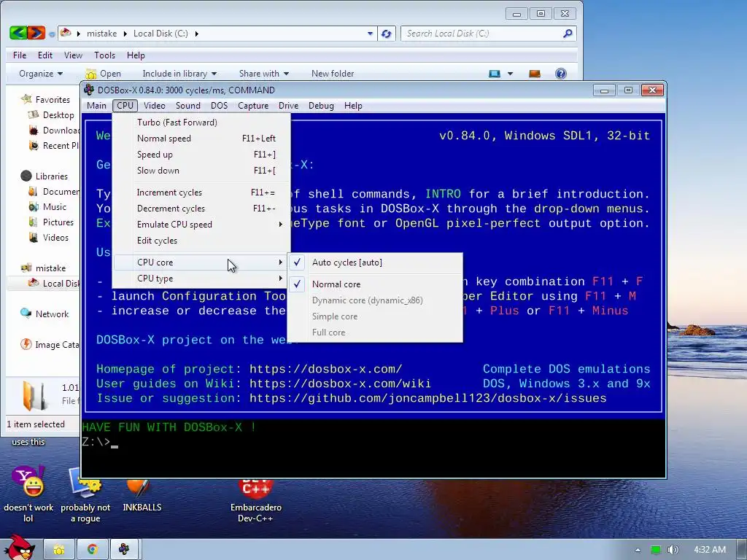
Task: Open the Drive menu in DOSBox-X
Action: (x=288, y=106)
